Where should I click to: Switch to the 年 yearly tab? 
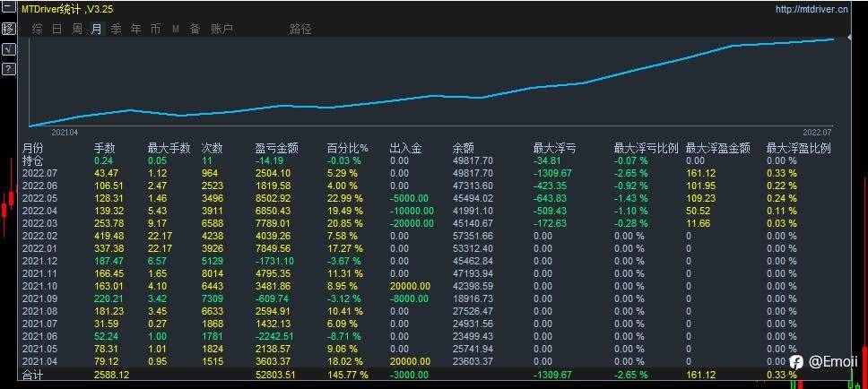point(136,30)
